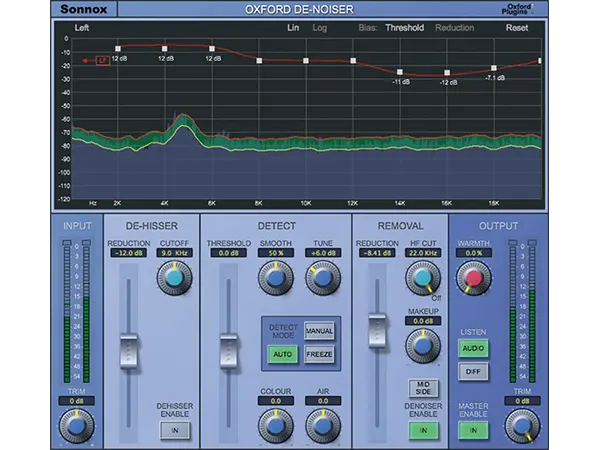Click the Input Trim 0 dB value field
Image resolution: width=600 pixels, height=450 pixels.
[77, 401]
